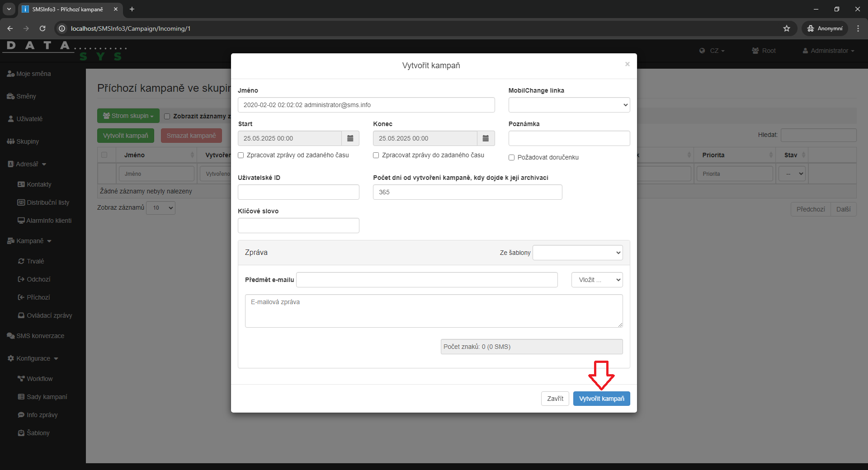Expand the MobilChange linka dropdown
The image size is (868, 470).
[x=569, y=105]
